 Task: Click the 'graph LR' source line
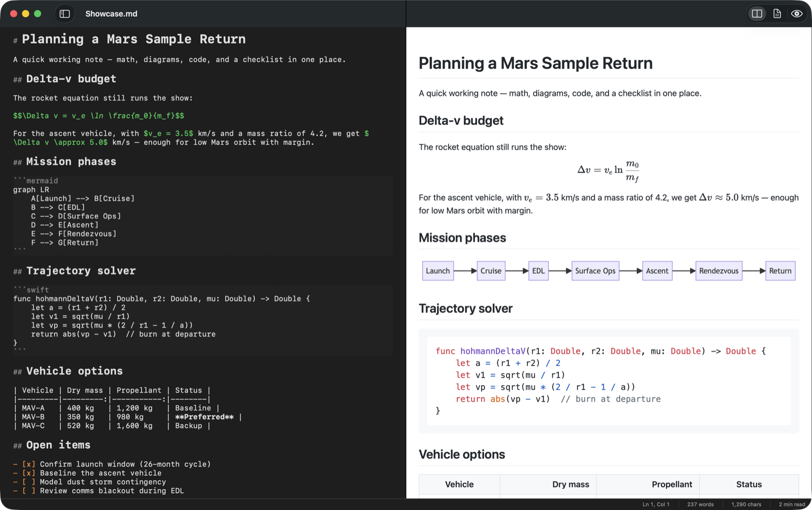click(x=31, y=190)
